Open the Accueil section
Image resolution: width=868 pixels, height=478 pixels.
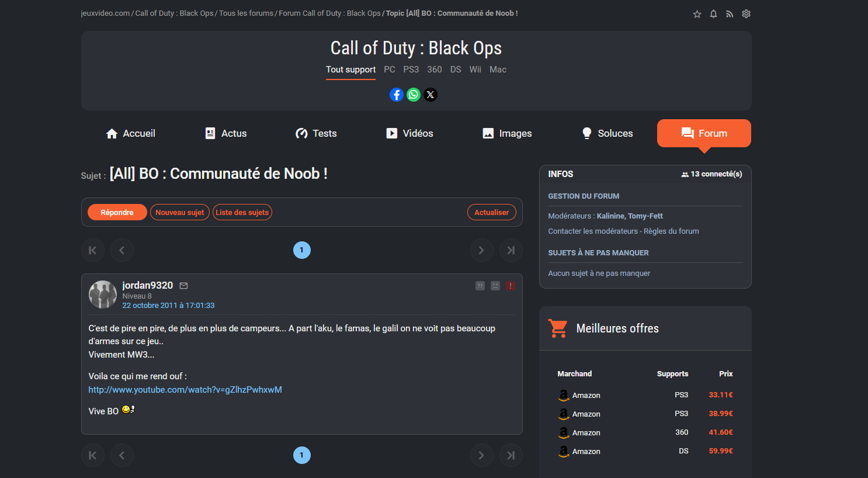130,133
